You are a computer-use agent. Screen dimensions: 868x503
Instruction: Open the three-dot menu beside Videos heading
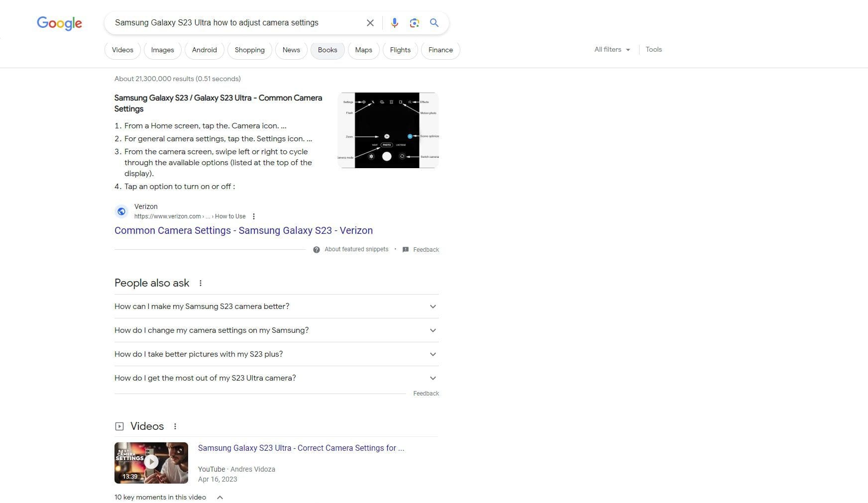[175, 426]
